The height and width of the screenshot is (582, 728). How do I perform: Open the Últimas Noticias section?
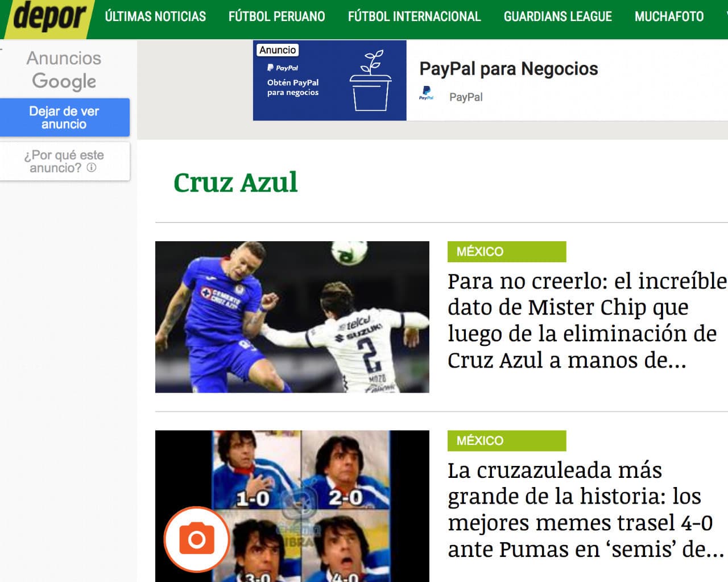point(155,16)
